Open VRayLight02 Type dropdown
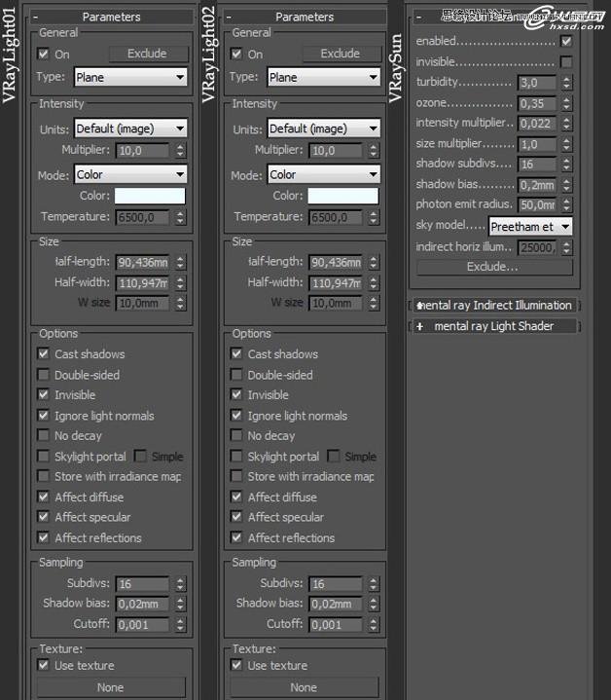The height and width of the screenshot is (700, 611). click(x=323, y=77)
